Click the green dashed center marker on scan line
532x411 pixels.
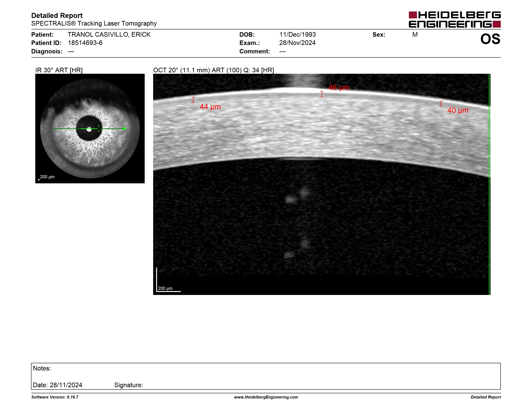[x=99, y=129]
